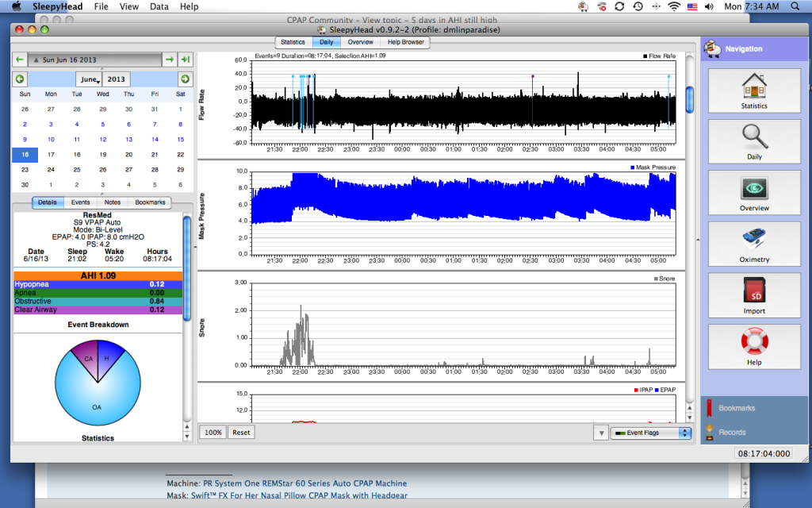The width and height of the screenshot is (812, 508).
Task: Expand the graph list arrow beside Event Flags
Action: click(600, 433)
